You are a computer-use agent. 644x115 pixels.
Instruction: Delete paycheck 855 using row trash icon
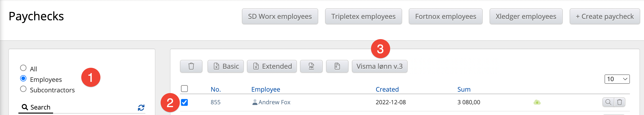click(620, 102)
